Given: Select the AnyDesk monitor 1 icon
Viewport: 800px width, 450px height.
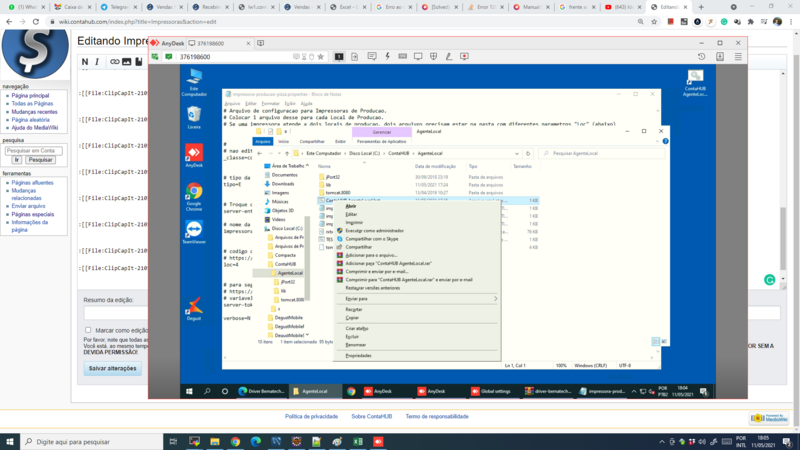Looking at the screenshot, I should coord(339,57).
